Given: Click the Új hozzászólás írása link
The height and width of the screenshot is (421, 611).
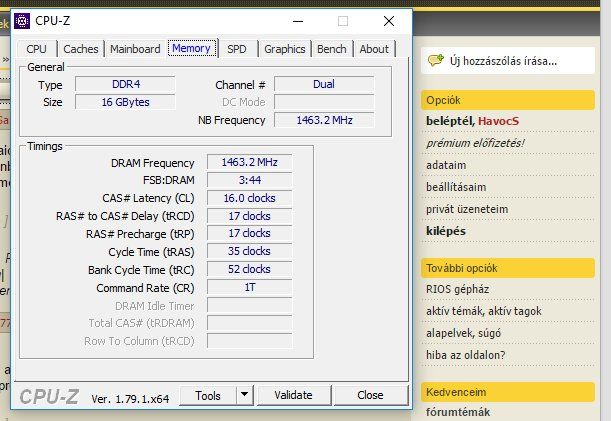Looking at the screenshot, I should (503, 61).
